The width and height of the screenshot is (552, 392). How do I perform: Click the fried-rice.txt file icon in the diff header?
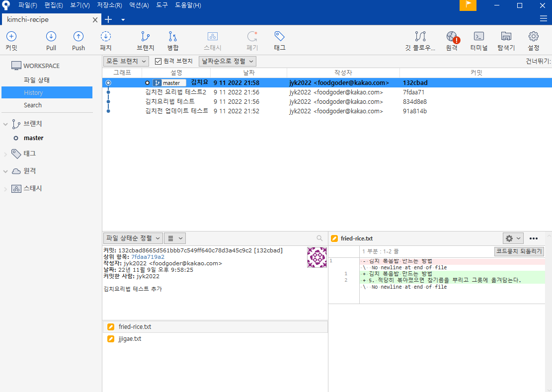(x=334, y=238)
